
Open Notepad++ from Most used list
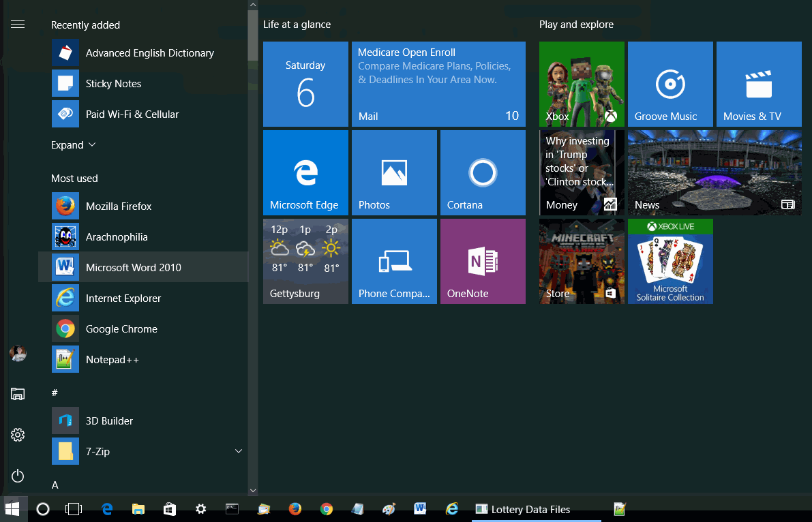tap(143, 359)
